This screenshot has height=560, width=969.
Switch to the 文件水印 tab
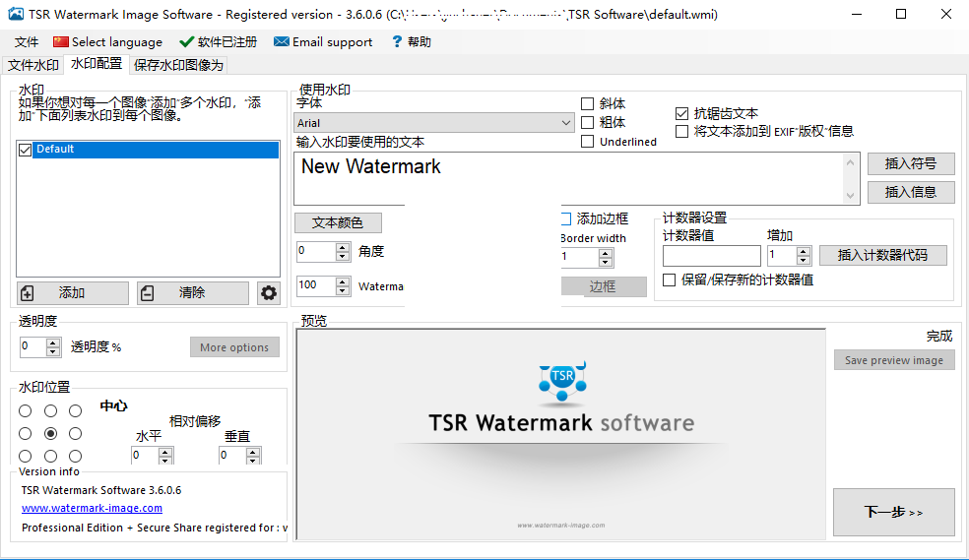pos(33,65)
